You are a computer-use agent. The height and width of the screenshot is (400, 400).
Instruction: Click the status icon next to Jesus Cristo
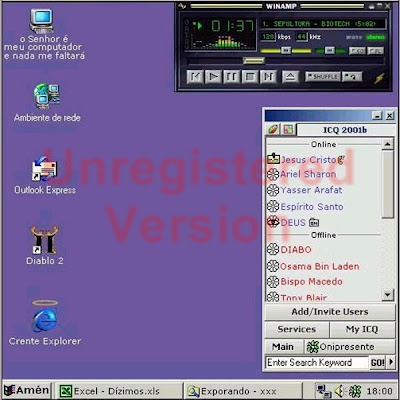click(x=273, y=159)
